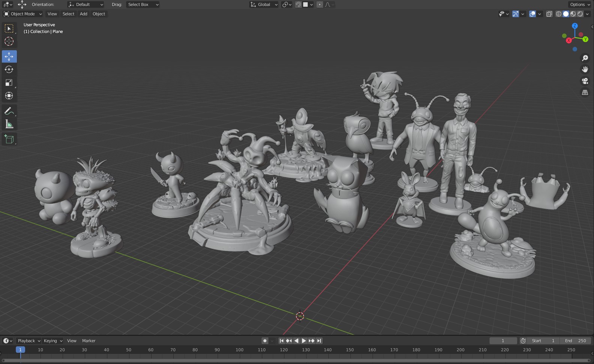Screen dimensions: 594x364
Task: Select the Scale tool
Action: (9, 83)
